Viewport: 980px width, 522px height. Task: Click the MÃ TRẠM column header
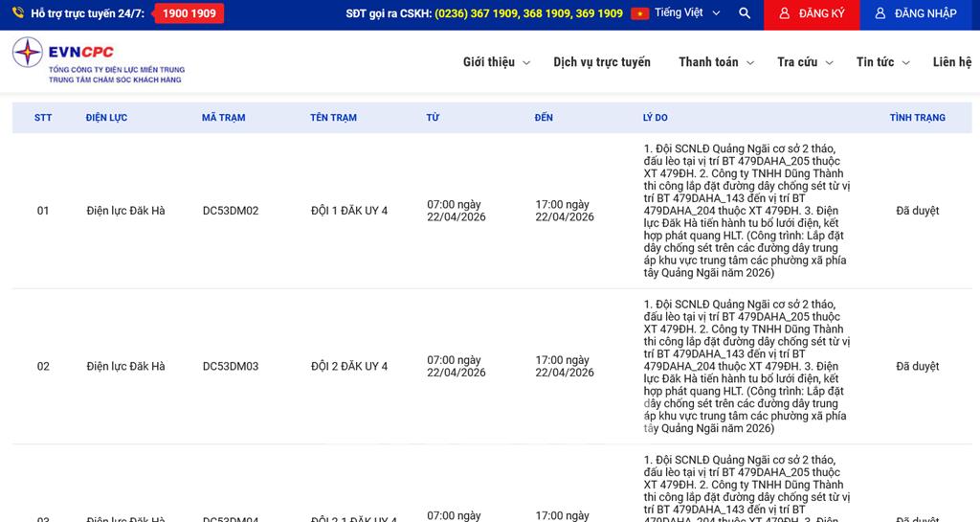[x=223, y=118]
